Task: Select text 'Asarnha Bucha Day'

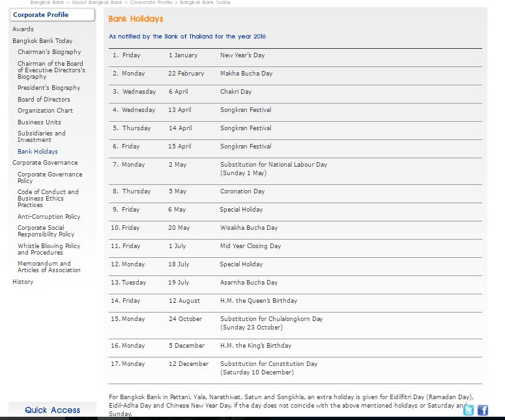Action: coord(249,283)
